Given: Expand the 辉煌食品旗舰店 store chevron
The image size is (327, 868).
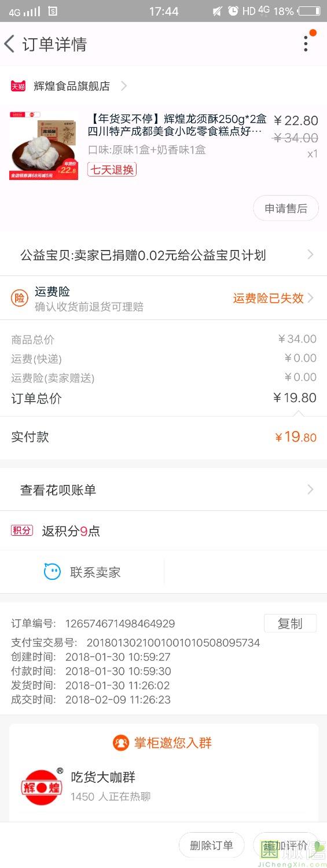Looking at the screenshot, I should click(123, 86).
